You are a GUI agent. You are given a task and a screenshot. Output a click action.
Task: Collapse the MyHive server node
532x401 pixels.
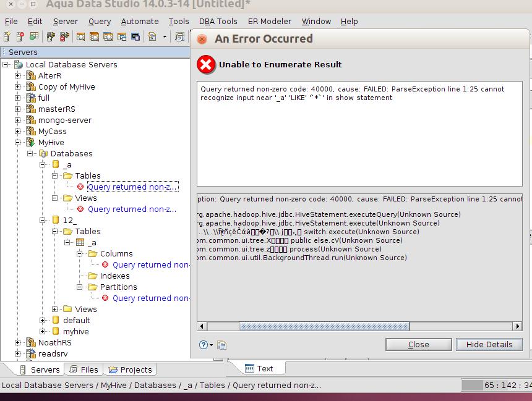coord(18,142)
